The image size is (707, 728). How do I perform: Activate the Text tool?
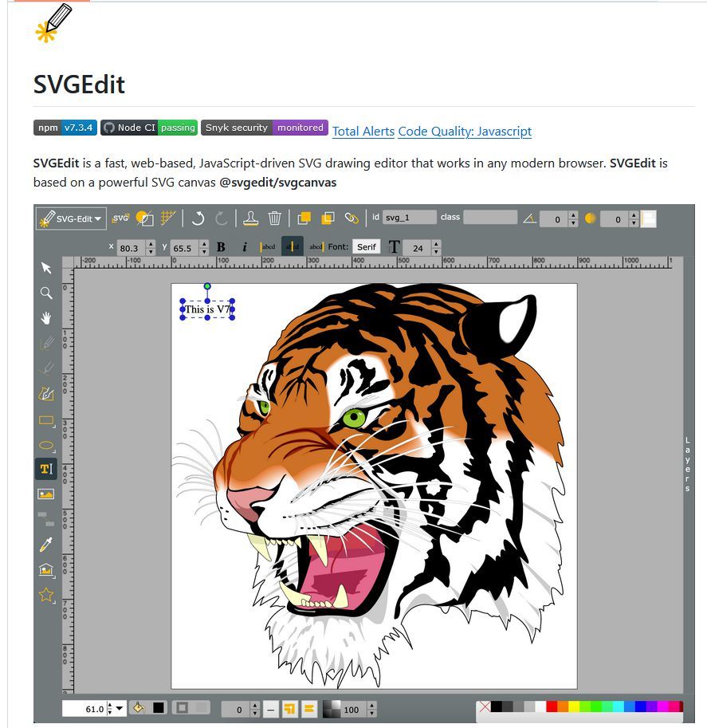click(x=46, y=469)
